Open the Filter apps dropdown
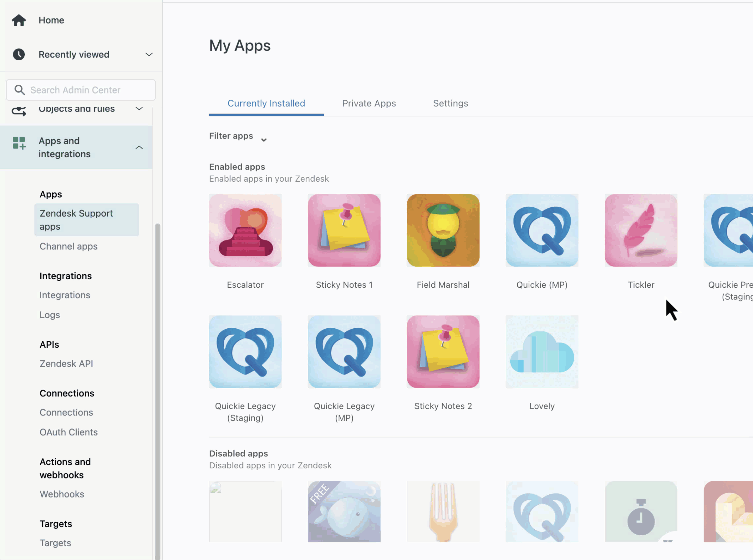 pos(238,137)
